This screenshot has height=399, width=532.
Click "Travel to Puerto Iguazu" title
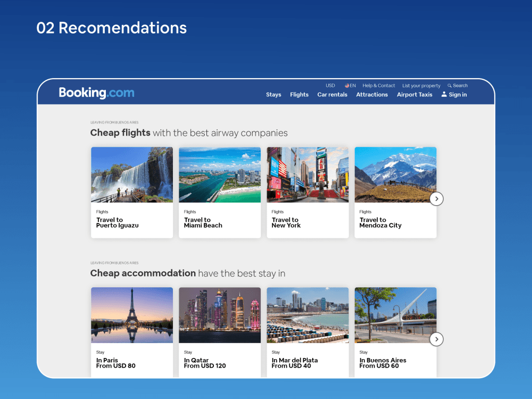(x=118, y=222)
